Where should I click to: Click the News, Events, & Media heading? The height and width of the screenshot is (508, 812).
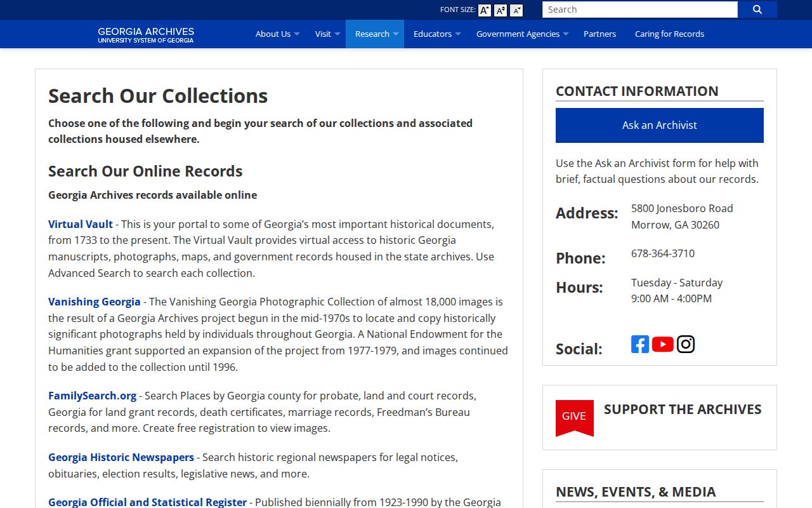click(x=636, y=491)
